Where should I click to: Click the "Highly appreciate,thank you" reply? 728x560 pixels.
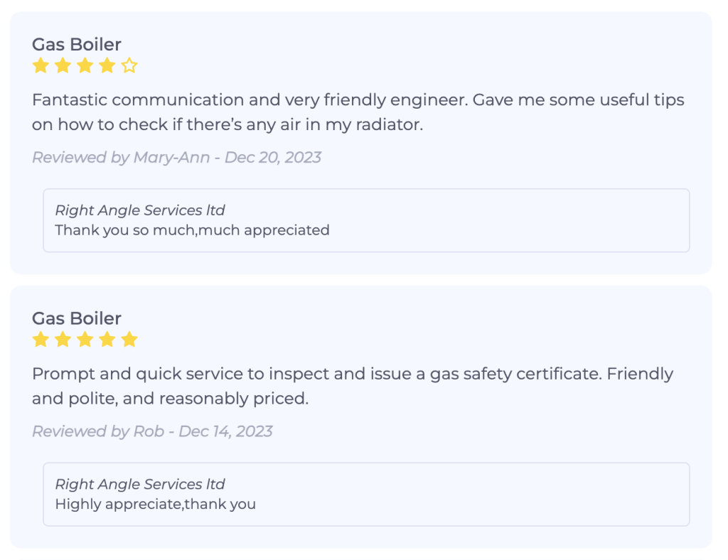coord(155,504)
